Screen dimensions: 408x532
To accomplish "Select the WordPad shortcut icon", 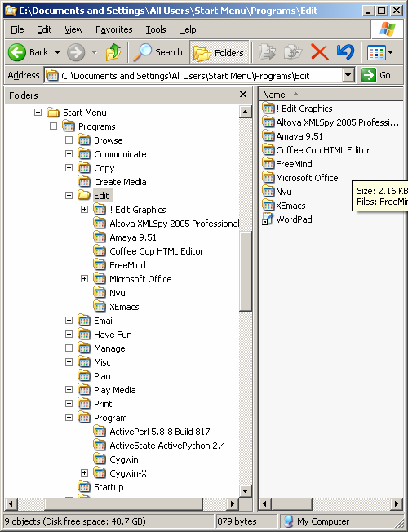I will 268,219.
